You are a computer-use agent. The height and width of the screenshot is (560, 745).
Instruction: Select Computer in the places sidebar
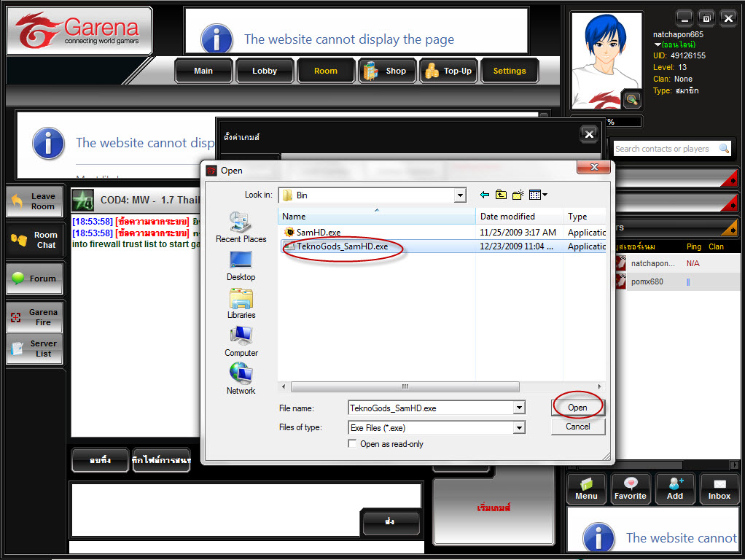(x=241, y=342)
